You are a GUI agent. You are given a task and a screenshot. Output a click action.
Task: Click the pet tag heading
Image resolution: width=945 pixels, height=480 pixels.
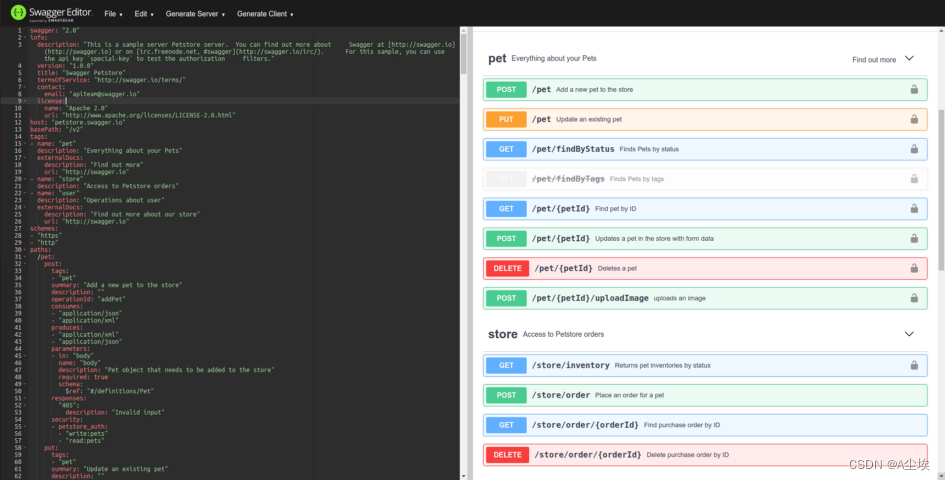[497, 58]
